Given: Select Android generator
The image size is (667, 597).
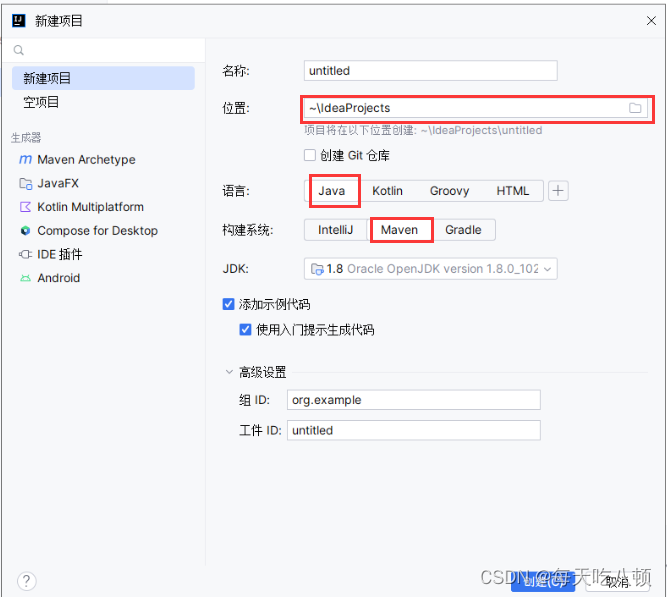Looking at the screenshot, I should click(103, 278).
